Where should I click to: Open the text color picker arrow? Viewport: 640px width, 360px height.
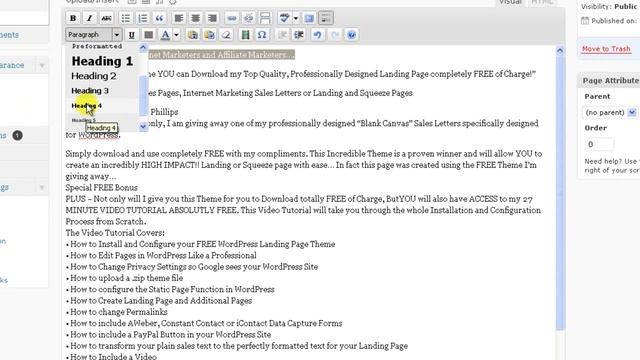click(176, 35)
